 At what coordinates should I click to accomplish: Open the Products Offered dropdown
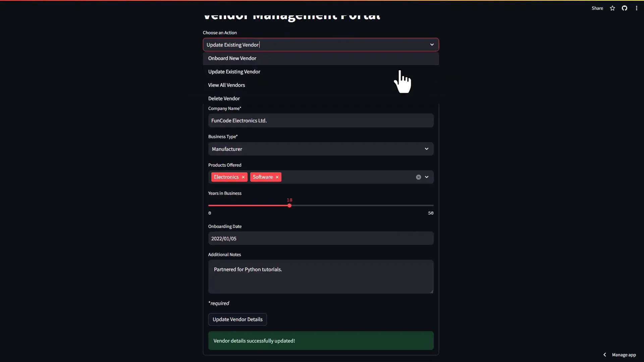coord(427,177)
